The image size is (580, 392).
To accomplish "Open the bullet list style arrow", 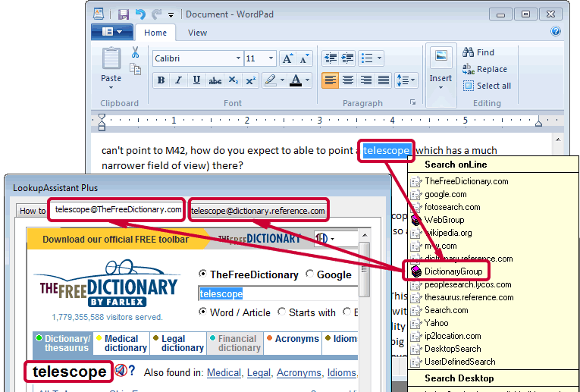I will point(380,58).
